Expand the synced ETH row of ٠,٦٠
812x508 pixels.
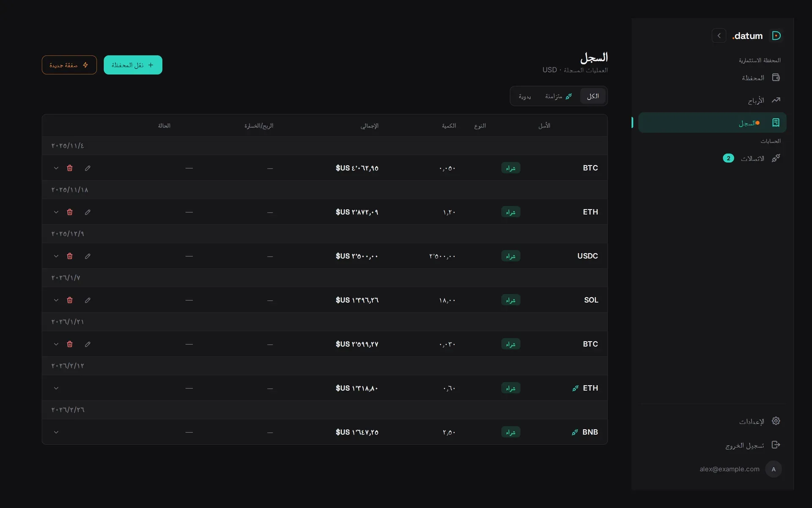click(x=56, y=388)
